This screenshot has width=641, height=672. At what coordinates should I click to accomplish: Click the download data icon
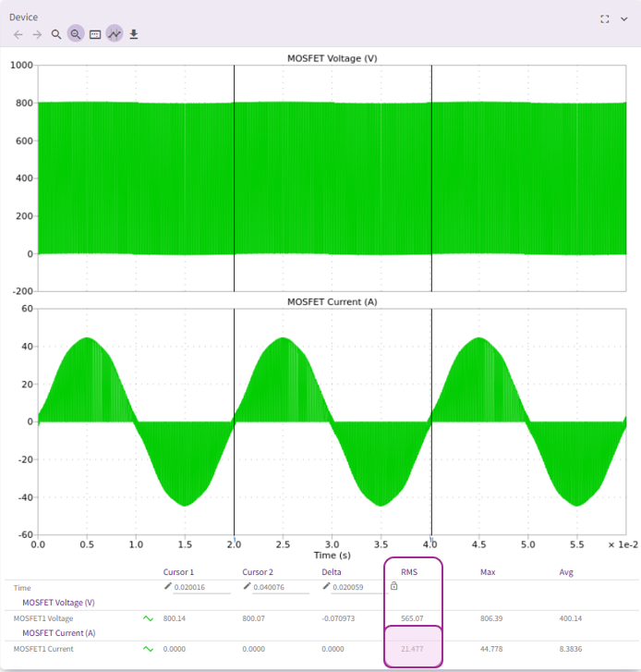click(x=134, y=34)
